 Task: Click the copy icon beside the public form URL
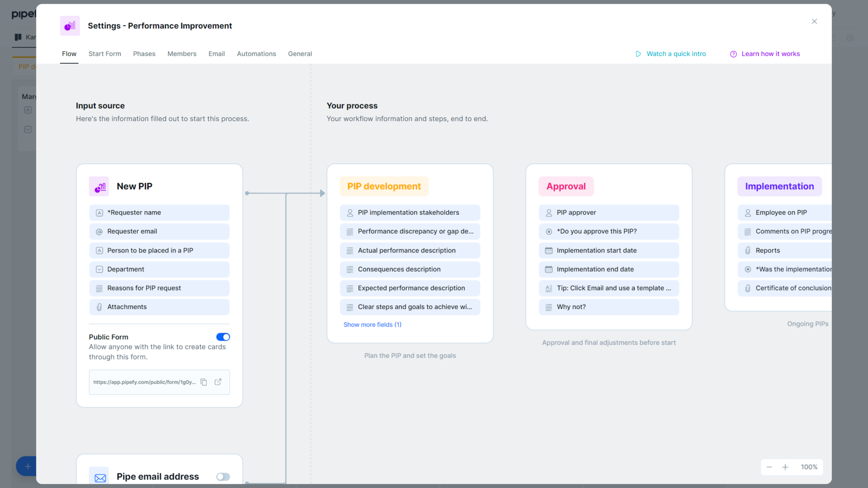click(204, 382)
